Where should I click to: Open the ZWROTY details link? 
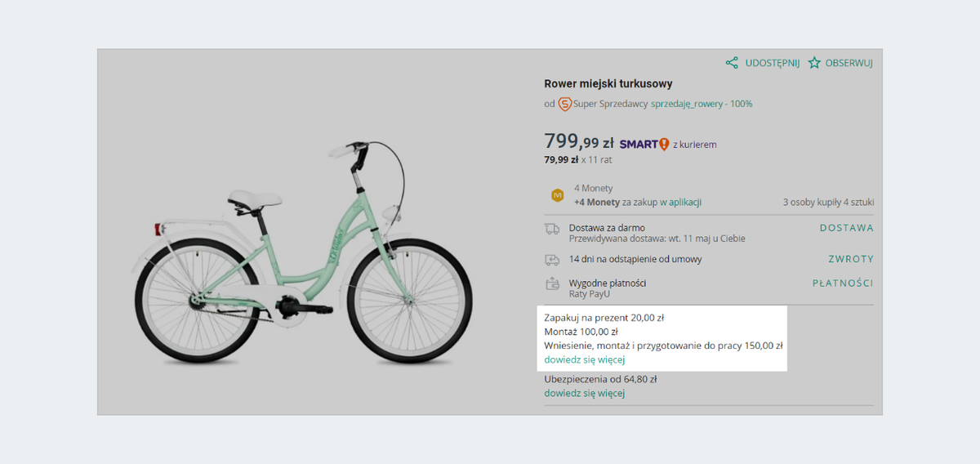850,259
